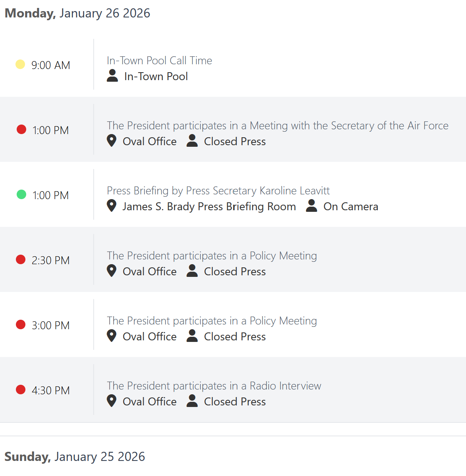Image resolution: width=466 pixels, height=476 pixels.
Task: Open the 3:00 PM Policy Meeting title
Action: pyautogui.click(x=212, y=321)
